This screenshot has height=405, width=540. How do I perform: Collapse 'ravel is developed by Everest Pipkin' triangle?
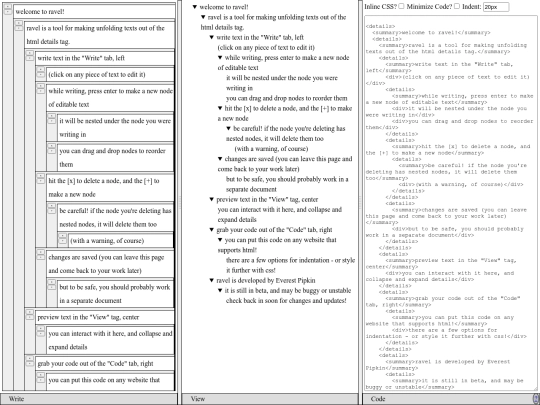pos(212,280)
